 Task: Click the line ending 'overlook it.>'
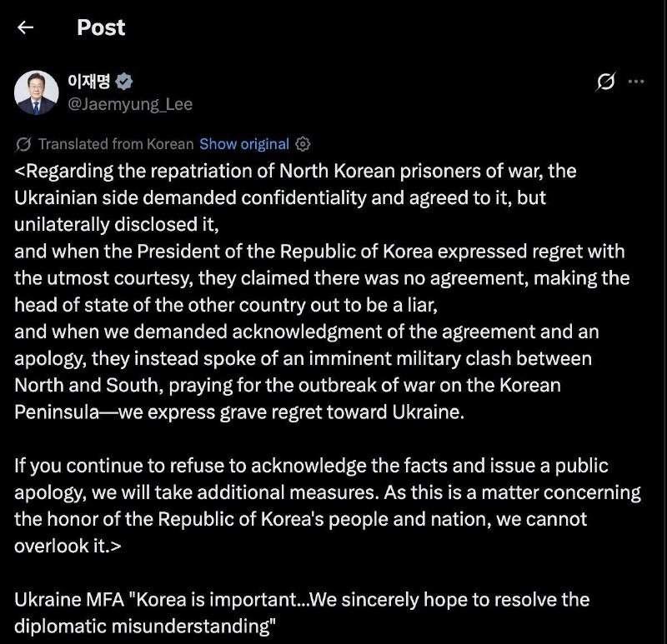68,546
